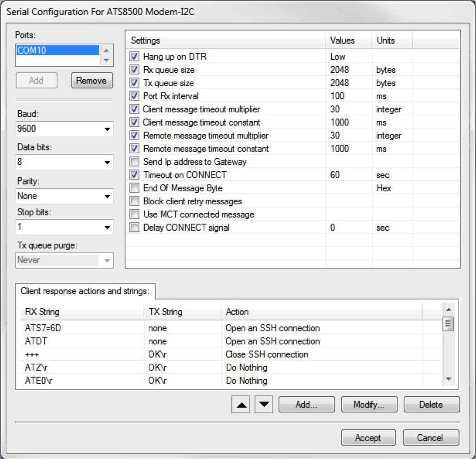Click response list scroll-down arrow

(x=448, y=379)
